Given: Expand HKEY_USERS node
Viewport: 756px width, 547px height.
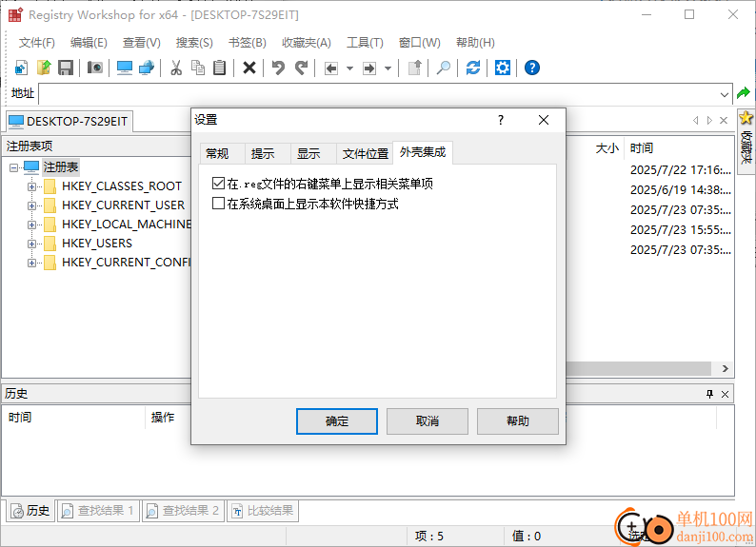Looking at the screenshot, I should pos(31,244).
